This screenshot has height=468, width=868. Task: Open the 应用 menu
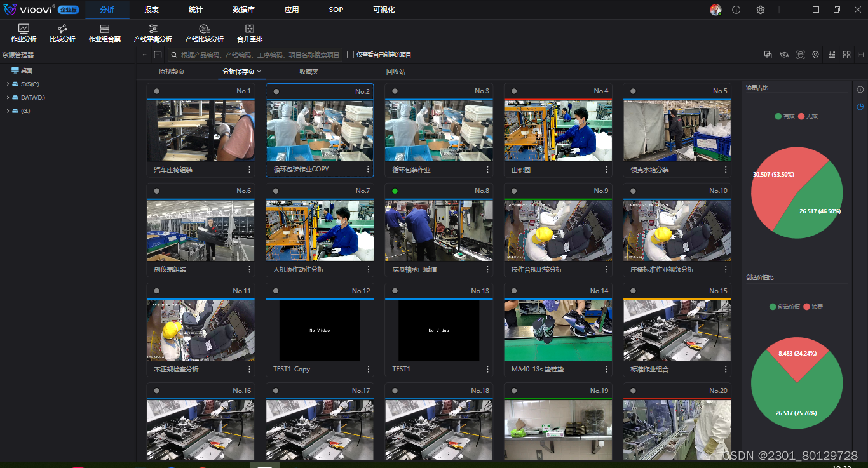pos(292,10)
